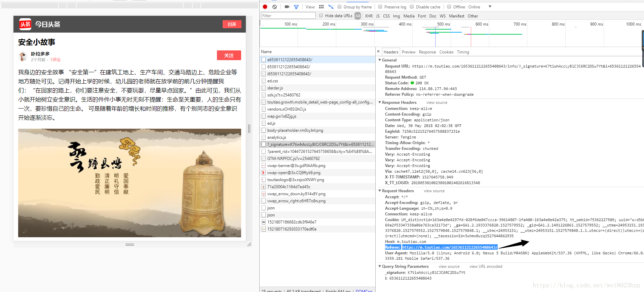This screenshot has height=292, width=644.
Task: Click the Name column header
Action: (x=317, y=52)
